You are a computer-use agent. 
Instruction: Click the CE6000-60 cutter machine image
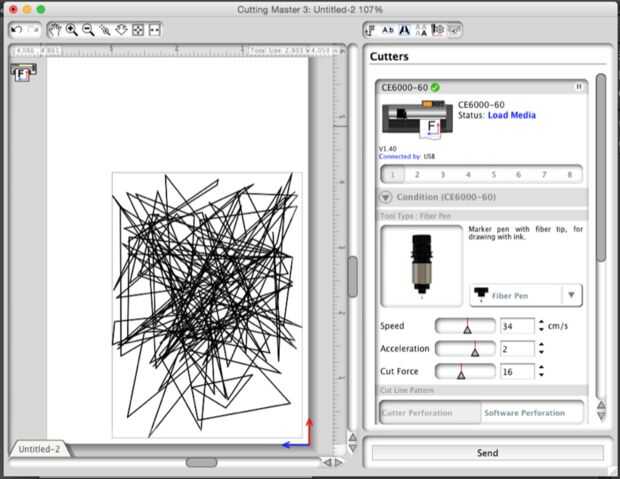click(417, 119)
